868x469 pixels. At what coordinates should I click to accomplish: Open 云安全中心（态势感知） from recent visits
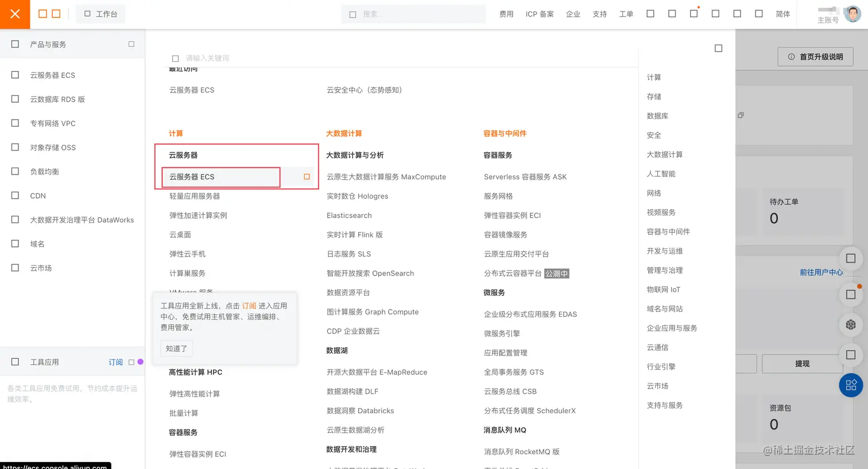tap(364, 90)
